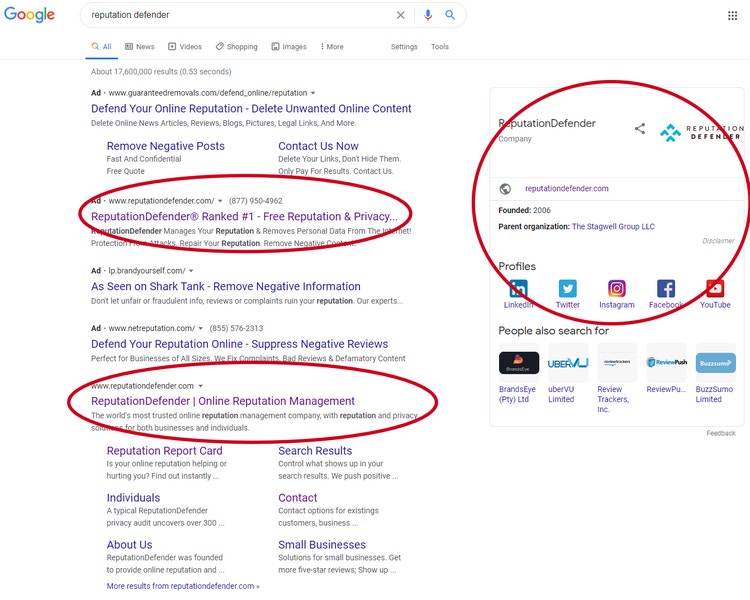The width and height of the screenshot is (750, 600).
Task: Open the Google apps grid
Action: tap(732, 16)
